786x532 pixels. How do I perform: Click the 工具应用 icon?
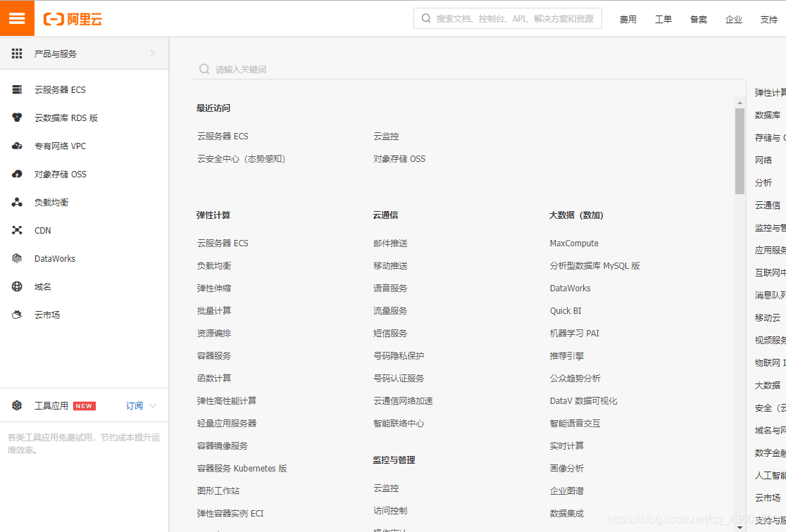(17, 405)
